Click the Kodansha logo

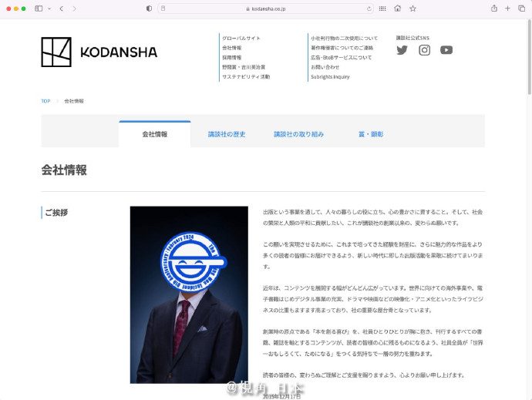[x=99, y=52]
